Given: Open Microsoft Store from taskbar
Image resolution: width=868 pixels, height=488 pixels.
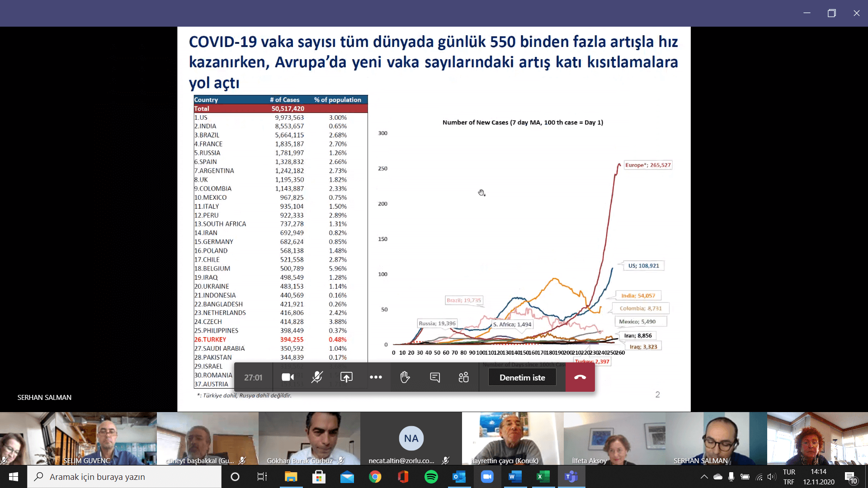Looking at the screenshot, I should pyautogui.click(x=319, y=477).
